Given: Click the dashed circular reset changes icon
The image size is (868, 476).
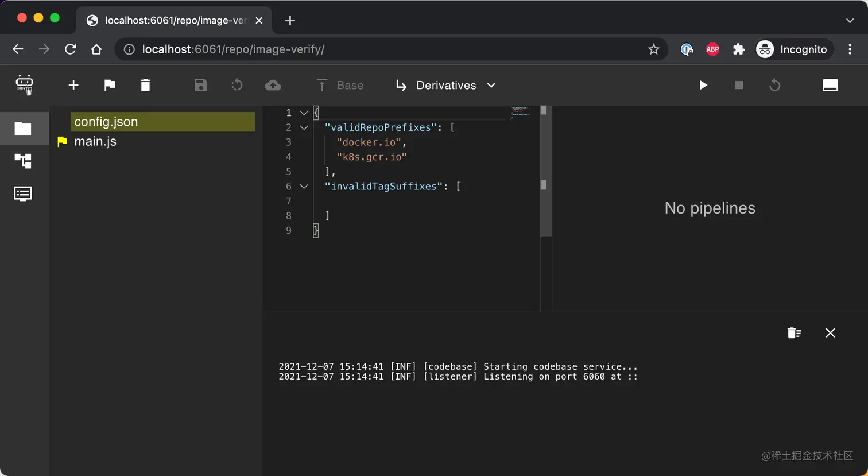Looking at the screenshot, I should coord(237,85).
